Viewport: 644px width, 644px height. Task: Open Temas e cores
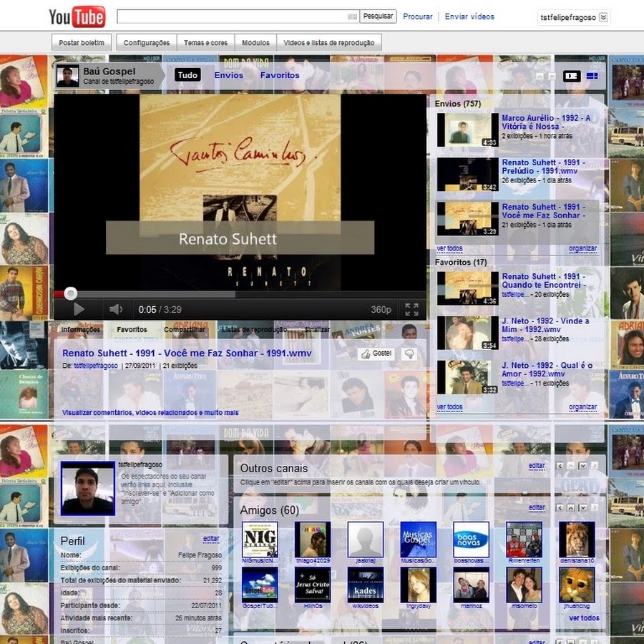pos(205,43)
